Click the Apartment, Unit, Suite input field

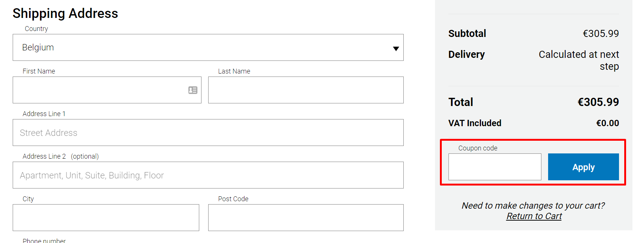[x=208, y=175]
